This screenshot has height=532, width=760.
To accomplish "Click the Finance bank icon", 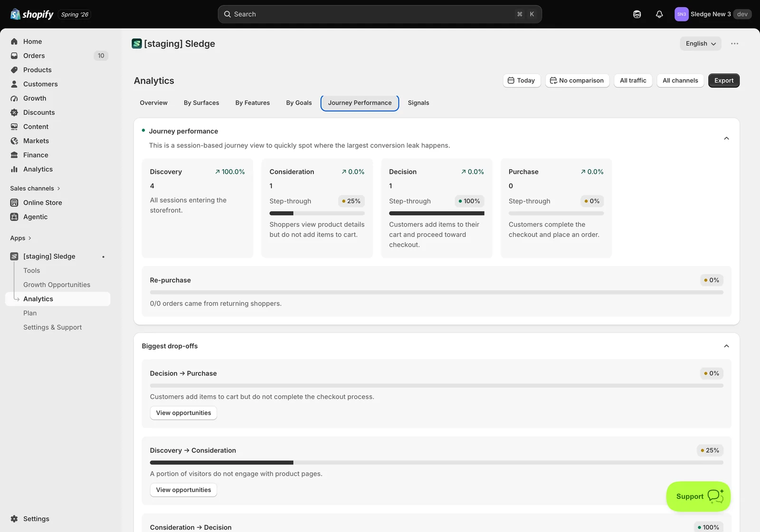I will tap(14, 155).
